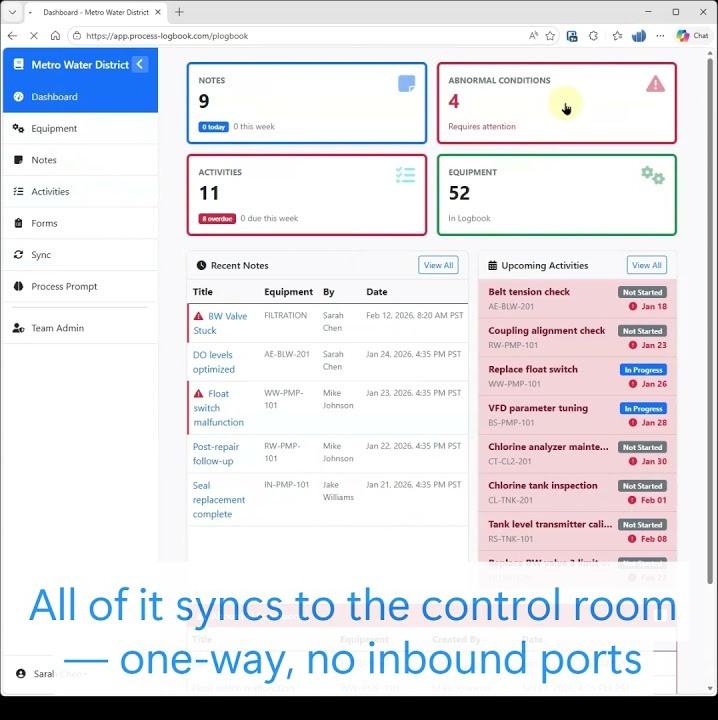Click the clock icon beside Recent Notes
Viewport: 718px width, 720px height.
(201, 265)
